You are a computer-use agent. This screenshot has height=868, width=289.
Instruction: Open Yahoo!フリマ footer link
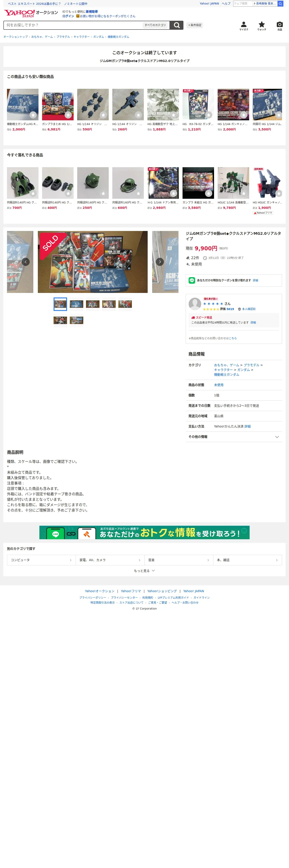(131, 591)
